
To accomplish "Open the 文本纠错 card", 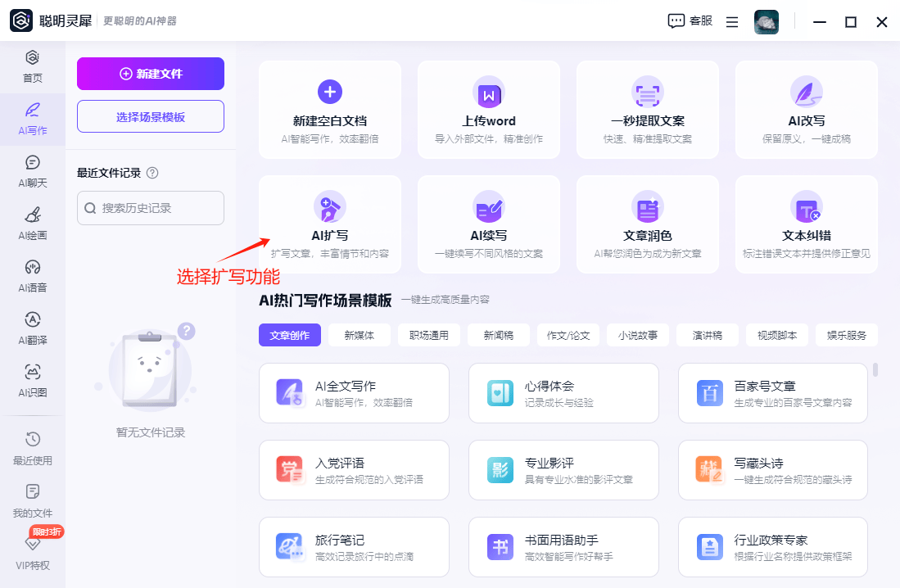I will [x=807, y=224].
